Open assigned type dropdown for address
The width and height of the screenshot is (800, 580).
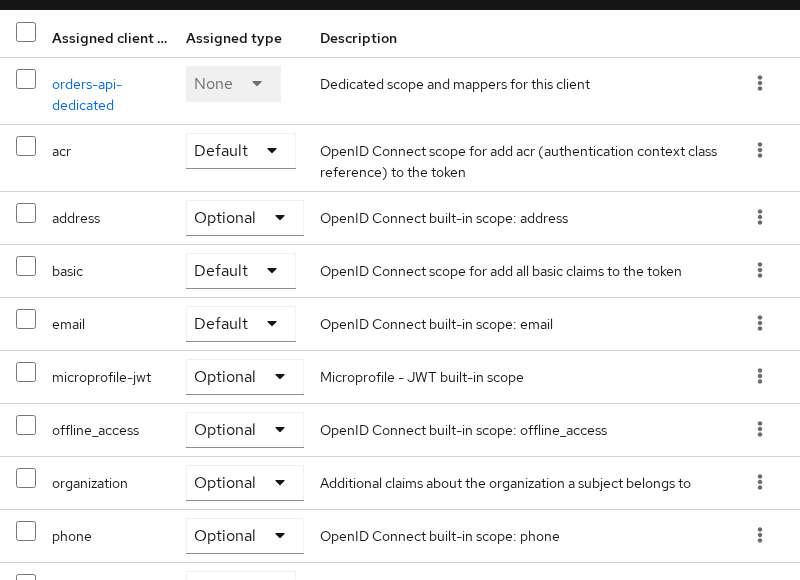coord(245,218)
